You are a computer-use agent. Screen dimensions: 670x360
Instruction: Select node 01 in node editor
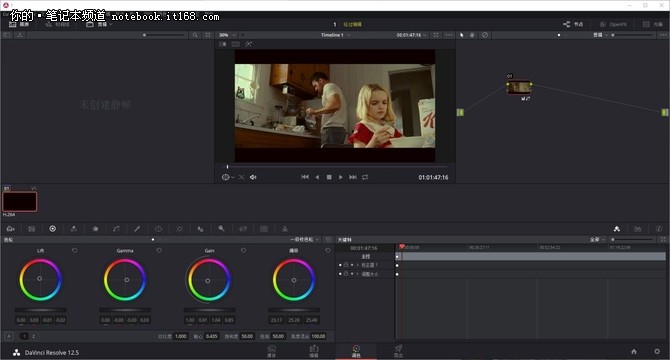coord(519,87)
